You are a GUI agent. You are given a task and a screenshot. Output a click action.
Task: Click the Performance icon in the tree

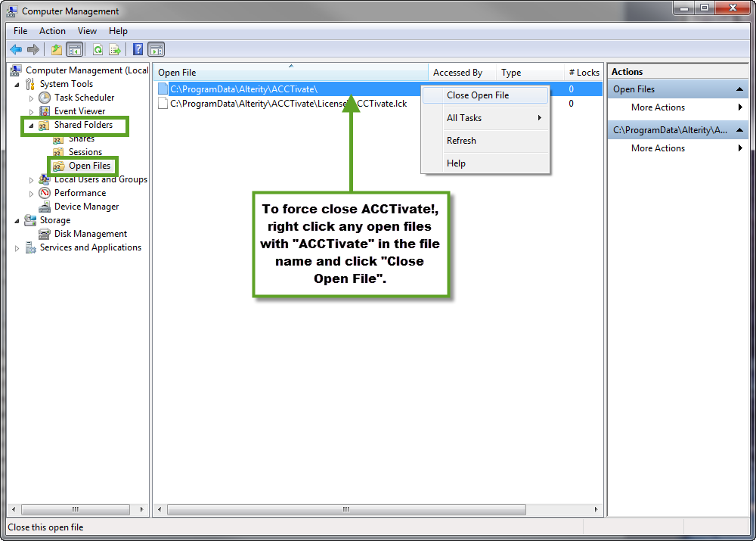[45, 193]
